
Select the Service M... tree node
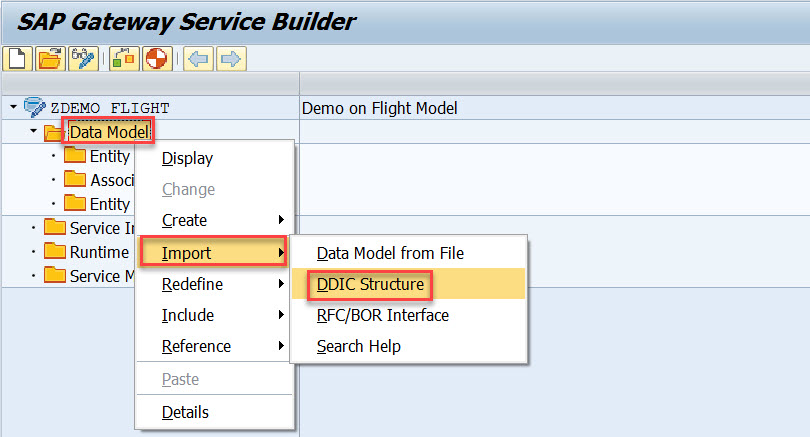[102, 276]
